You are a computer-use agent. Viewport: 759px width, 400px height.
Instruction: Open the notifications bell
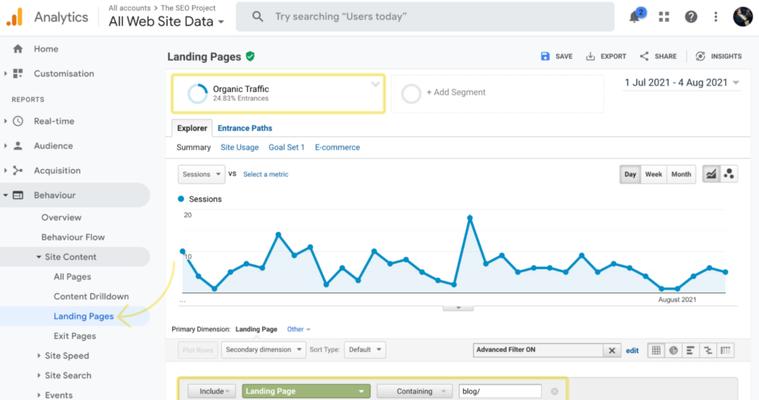coord(635,17)
